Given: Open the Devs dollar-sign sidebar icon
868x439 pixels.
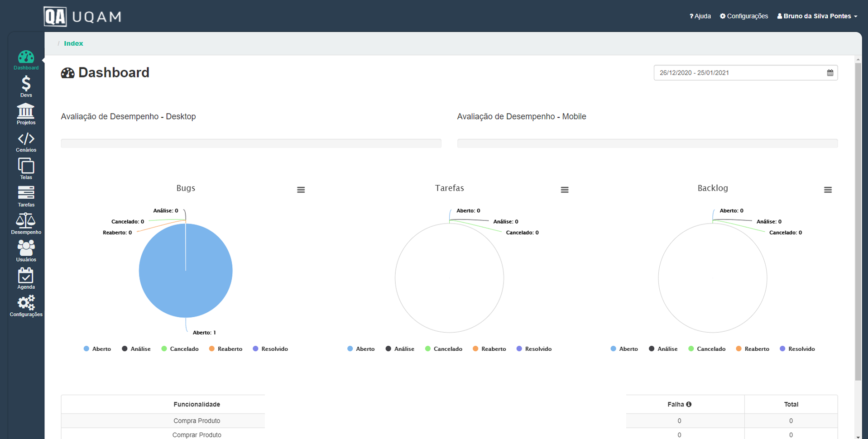Looking at the screenshot, I should (26, 86).
